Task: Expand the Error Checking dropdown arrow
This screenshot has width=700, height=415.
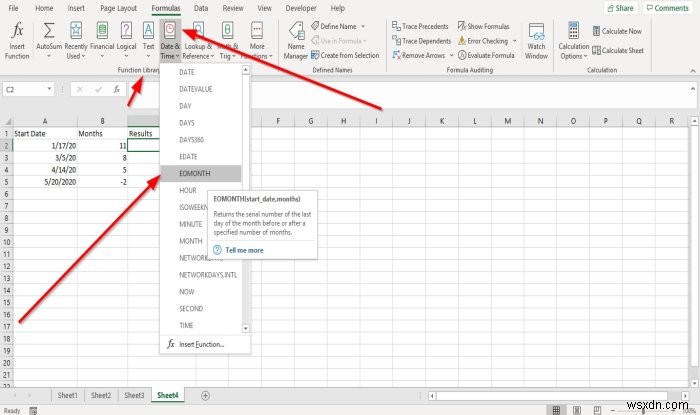Action: (x=514, y=41)
